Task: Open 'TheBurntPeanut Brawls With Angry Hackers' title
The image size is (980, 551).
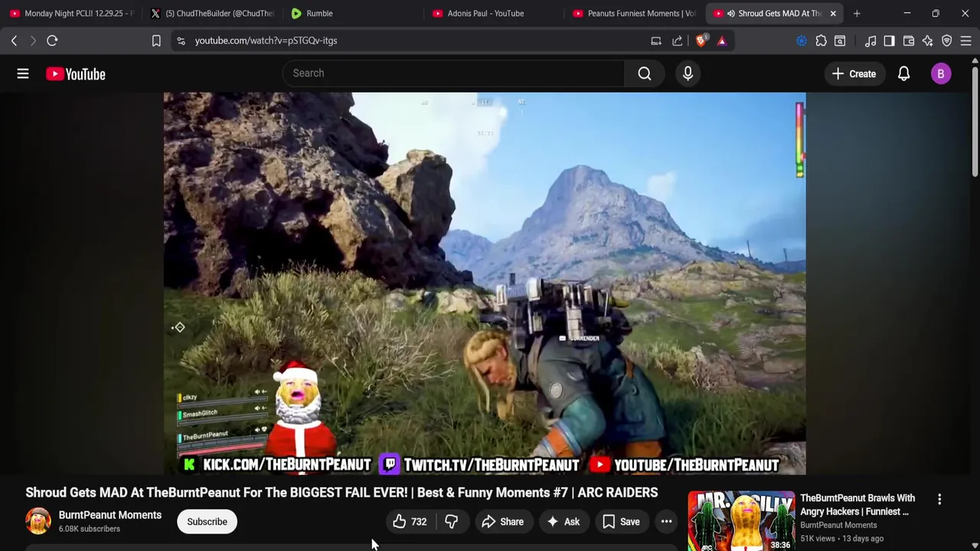Action: tap(857, 505)
